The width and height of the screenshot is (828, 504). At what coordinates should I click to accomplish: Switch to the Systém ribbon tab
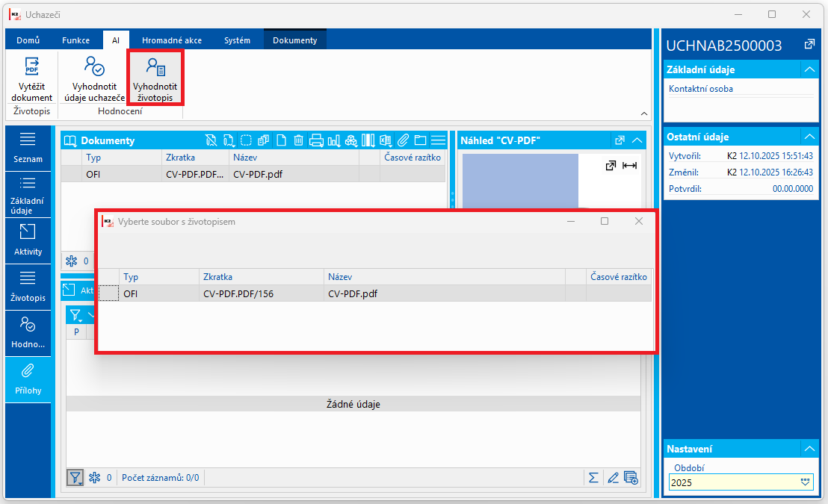tap(237, 40)
